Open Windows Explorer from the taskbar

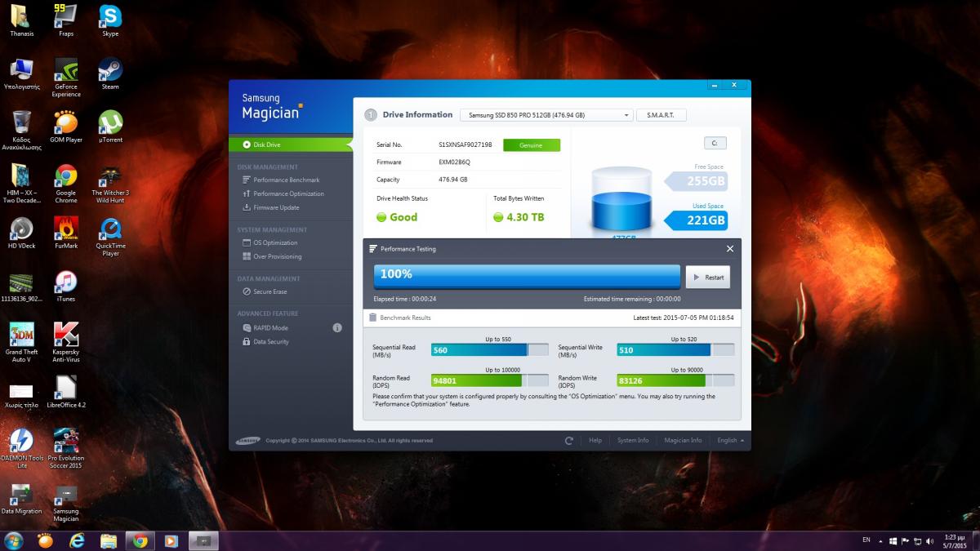coord(108,540)
